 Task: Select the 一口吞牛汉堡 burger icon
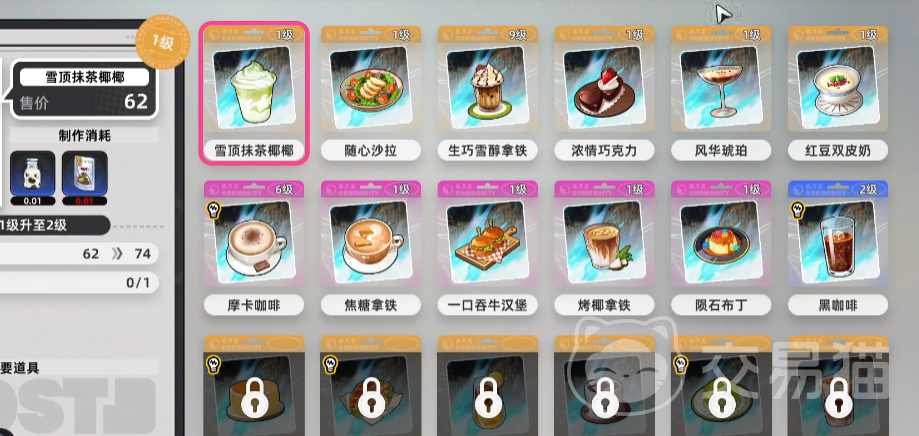click(x=488, y=242)
